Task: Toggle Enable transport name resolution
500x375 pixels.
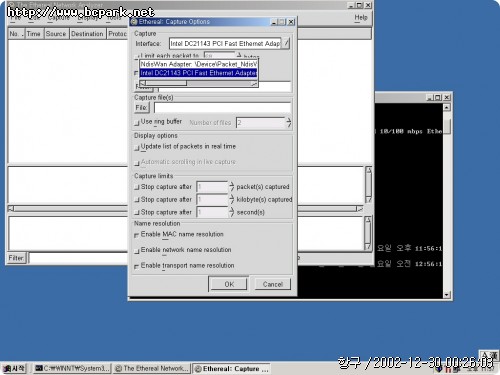Action: coord(136,266)
